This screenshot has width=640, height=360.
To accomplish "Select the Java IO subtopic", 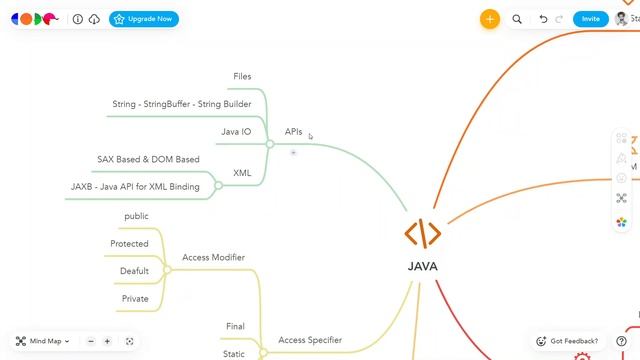I will 236,132.
